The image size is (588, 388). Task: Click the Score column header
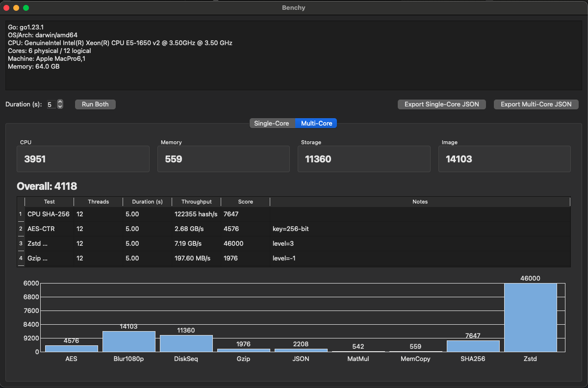[x=245, y=202]
